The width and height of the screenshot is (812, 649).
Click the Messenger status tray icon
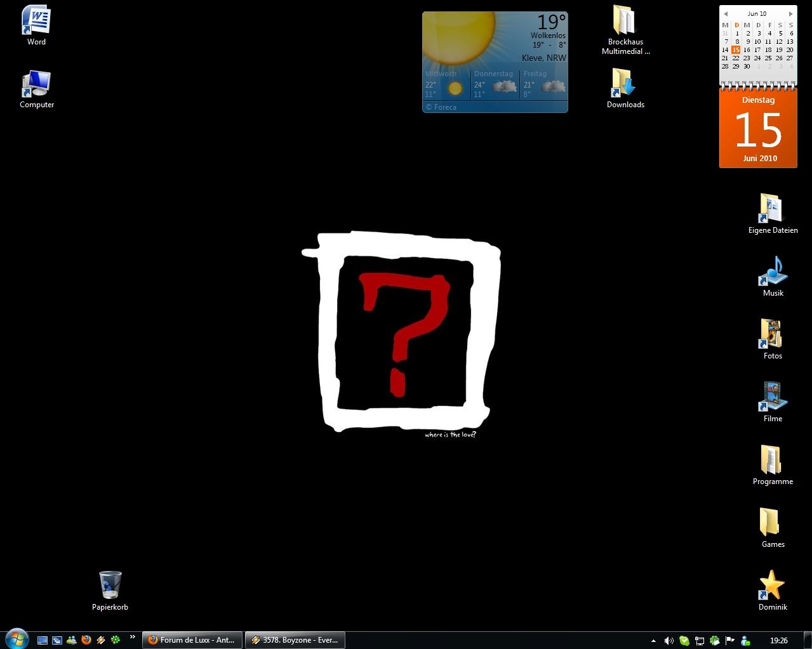point(745,641)
